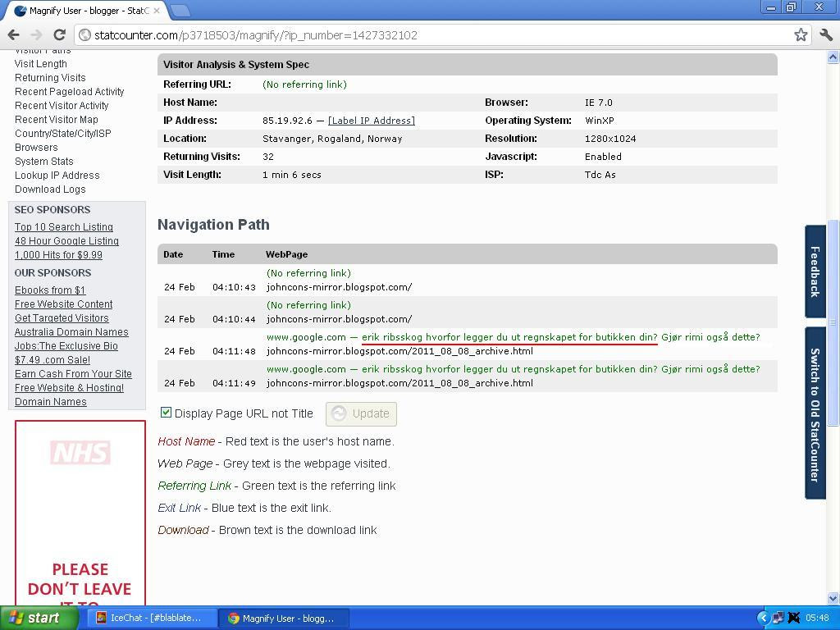Click the taskbar clock 05:48
This screenshot has width=840, height=630.
[x=816, y=619]
